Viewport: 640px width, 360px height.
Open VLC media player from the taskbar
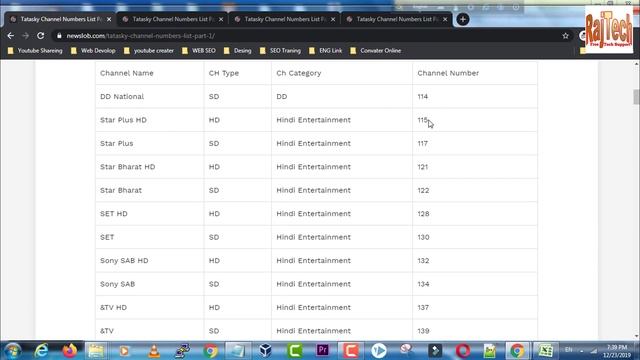coord(154,351)
